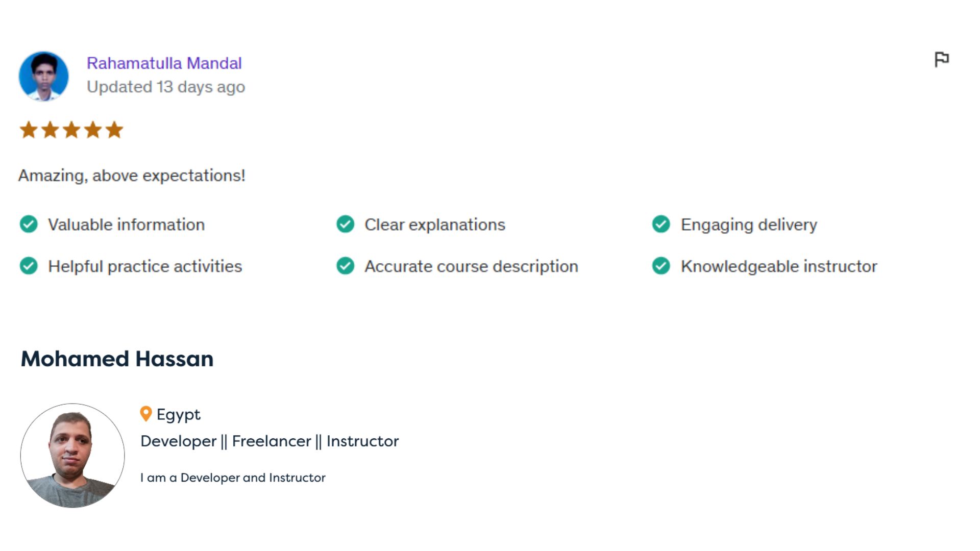
Task: Click the Valuable information checkmark icon
Action: pos(29,224)
